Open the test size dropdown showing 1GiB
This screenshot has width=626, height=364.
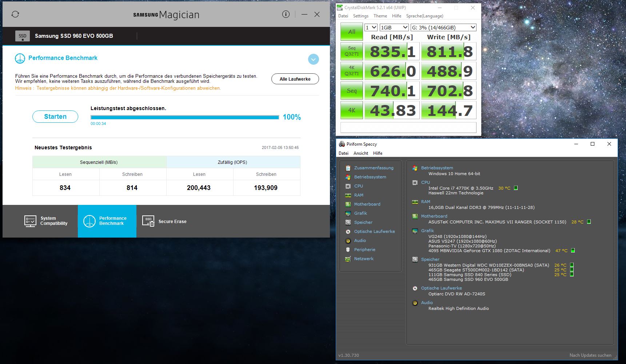click(x=394, y=28)
